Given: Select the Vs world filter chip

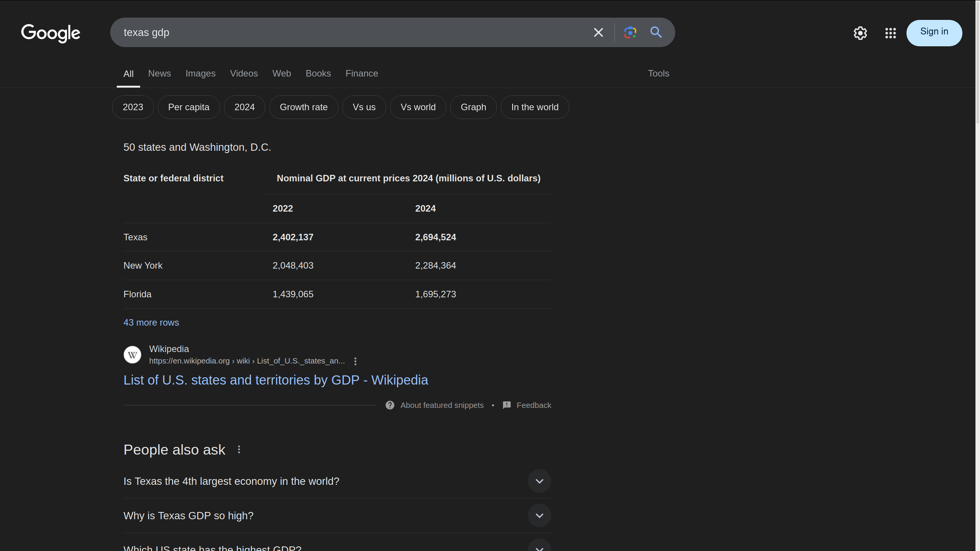Looking at the screenshot, I should click(x=418, y=107).
